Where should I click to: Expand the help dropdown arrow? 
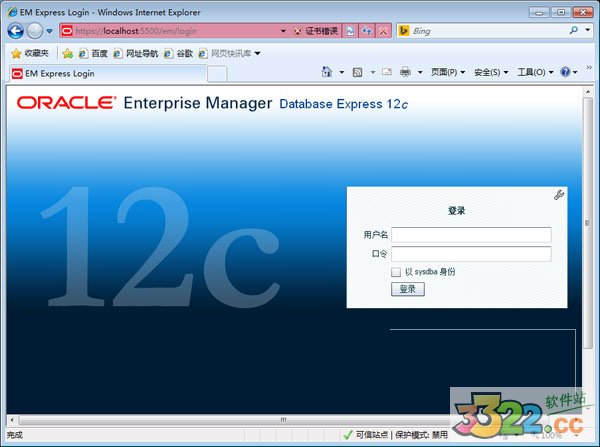coord(575,72)
